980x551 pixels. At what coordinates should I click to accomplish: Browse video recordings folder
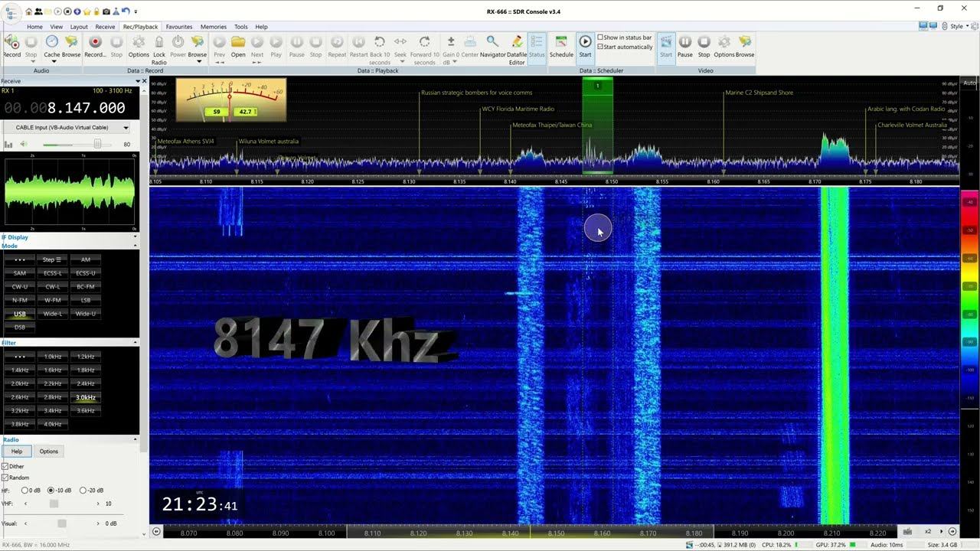745,46
